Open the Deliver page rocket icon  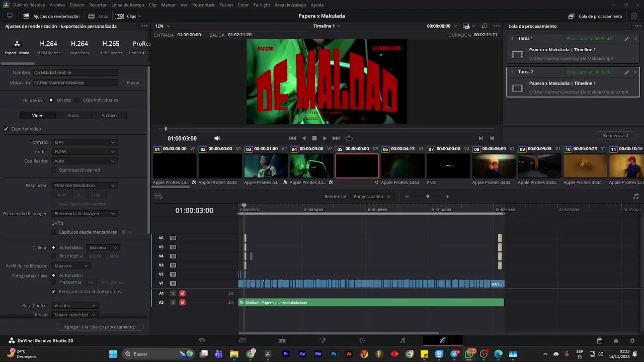[x=443, y=340]
